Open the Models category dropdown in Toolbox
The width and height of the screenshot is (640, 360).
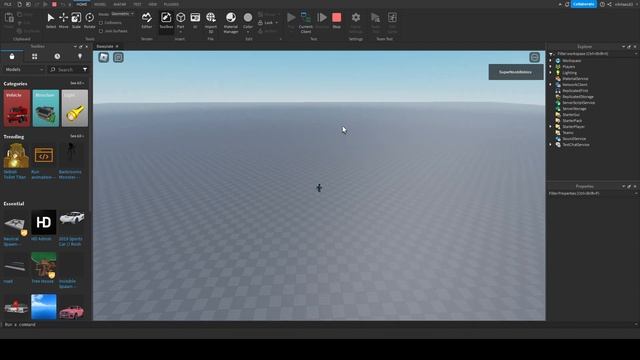[24, 69]
